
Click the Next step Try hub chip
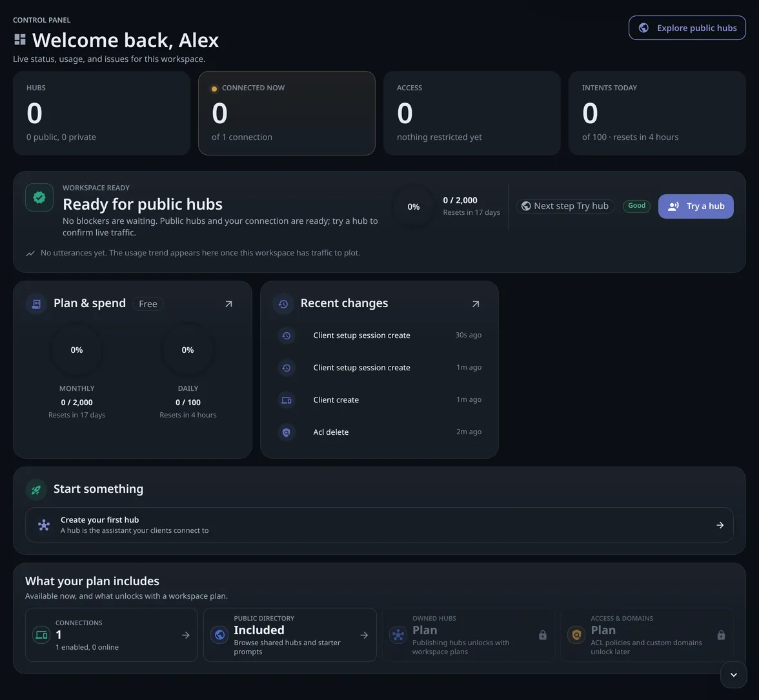tap(565, 206)
